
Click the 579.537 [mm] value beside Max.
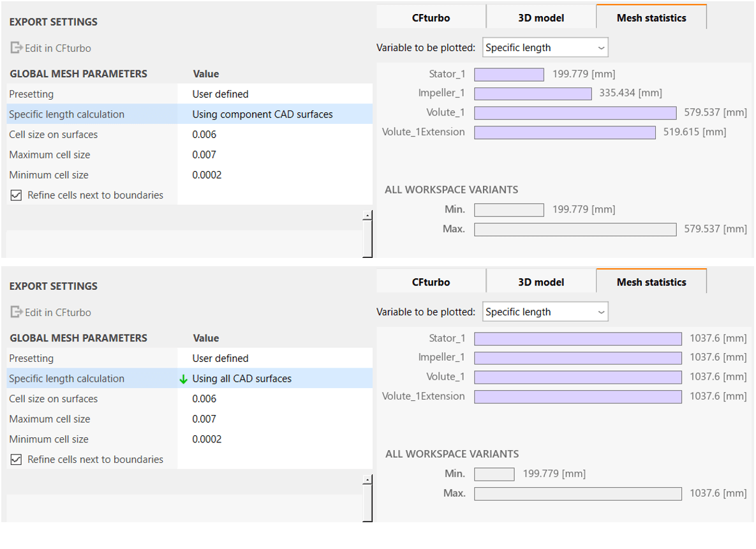coord(716,229)
